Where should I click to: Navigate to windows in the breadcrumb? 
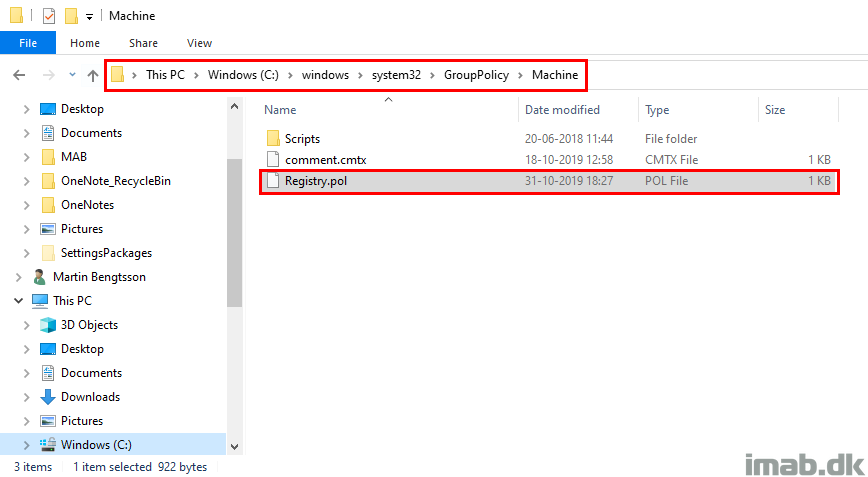click(325, 75)
